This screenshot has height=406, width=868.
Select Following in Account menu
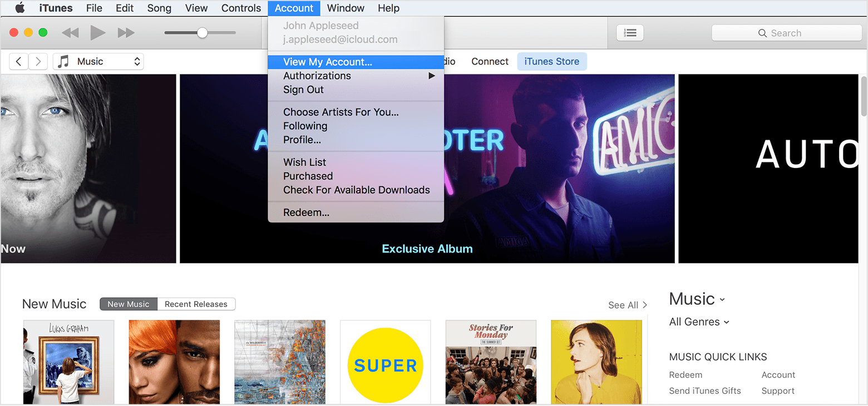[x=356, y=126]
